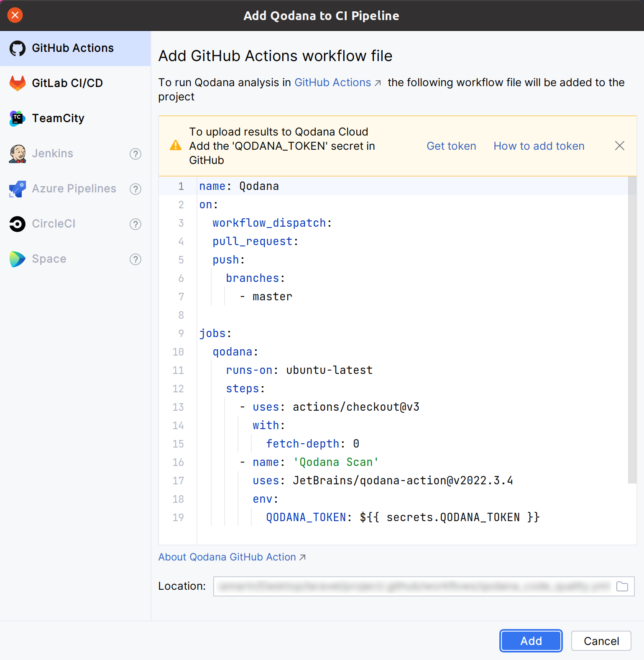
Task: Click the '- master' branch entry
Action: coord(266,297)
